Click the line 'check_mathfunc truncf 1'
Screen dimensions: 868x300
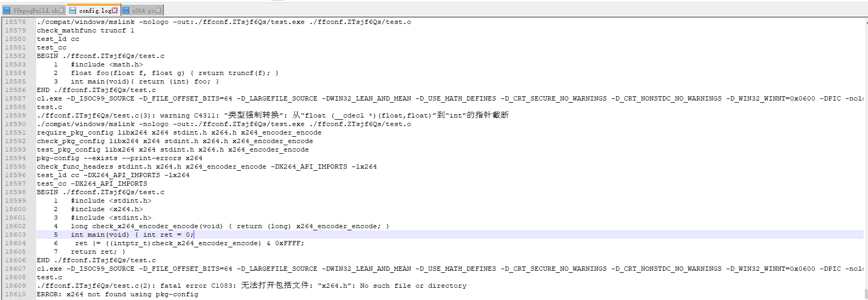coord(86,30)
